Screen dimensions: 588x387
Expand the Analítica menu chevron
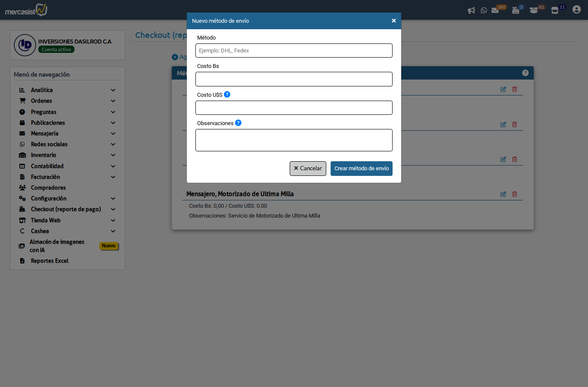(x=113, y=90)
